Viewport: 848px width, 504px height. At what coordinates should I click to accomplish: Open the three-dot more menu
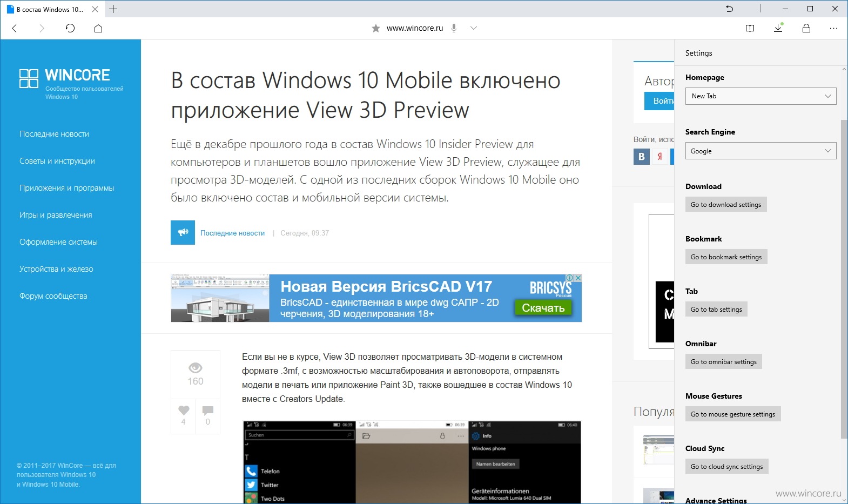(x=834, y=28)
